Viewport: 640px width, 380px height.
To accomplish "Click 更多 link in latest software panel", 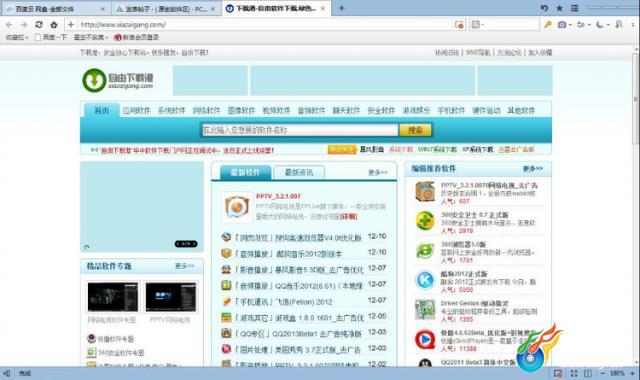I will click(x=378, y=173).
